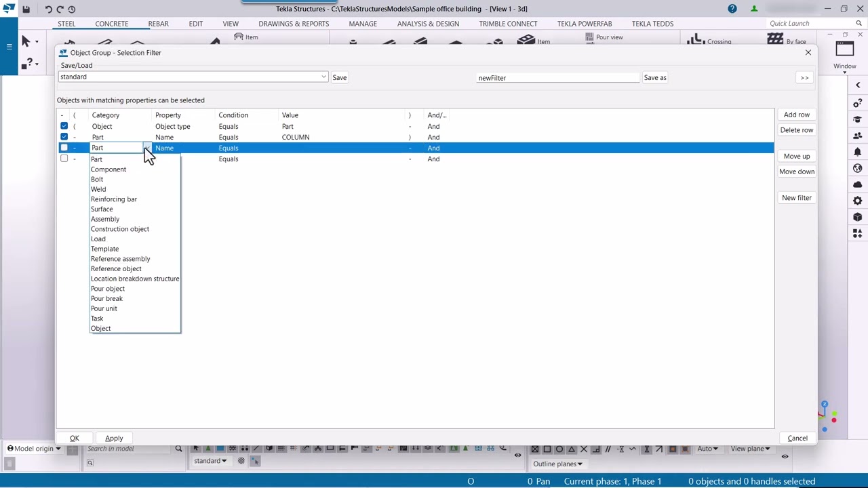
Task: Click the Tekla Structures logo icon
Action: (8, 9)
